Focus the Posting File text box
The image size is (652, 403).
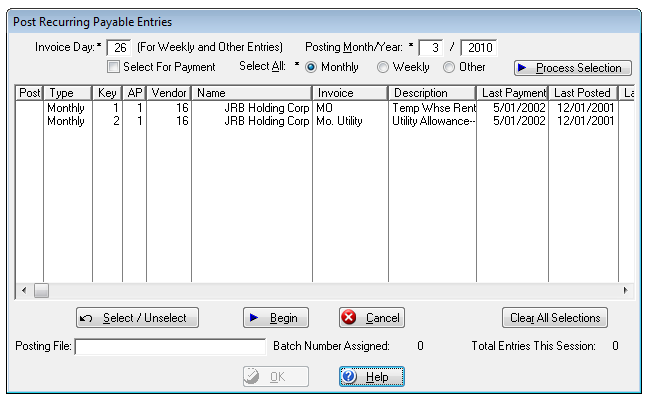(170, 346)
